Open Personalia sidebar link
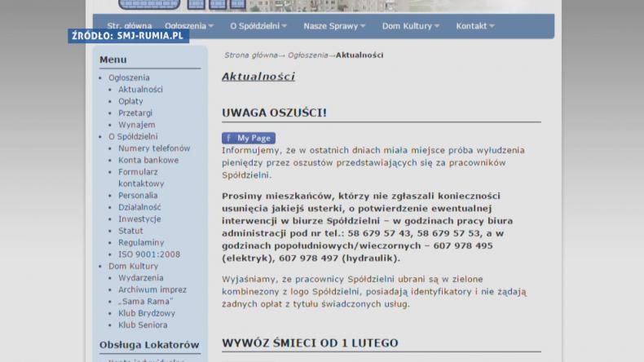Image resolution: width=644 pixels, height=362 pixels. pos(138,196)
